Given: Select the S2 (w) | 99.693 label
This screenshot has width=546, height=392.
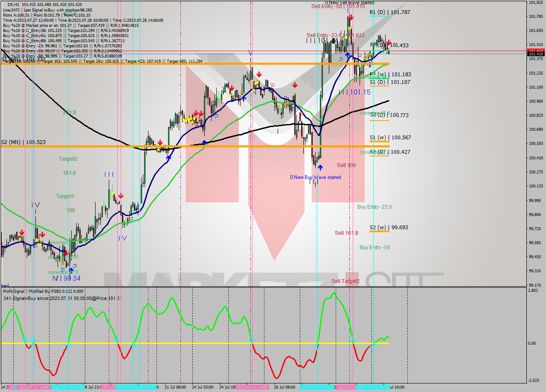Looking at the screenshot, I should [x=389, y=228].
